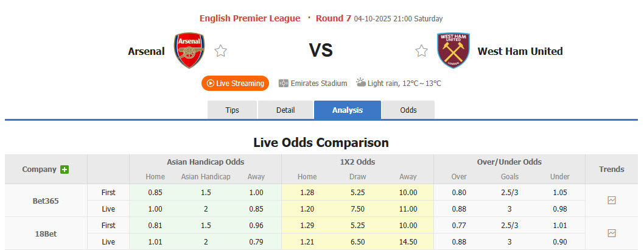This screenshot has width=644, height=250.
Task: Favorite Arsenal with the star icon
Action: pyautogui.click(x=220, y=51)
